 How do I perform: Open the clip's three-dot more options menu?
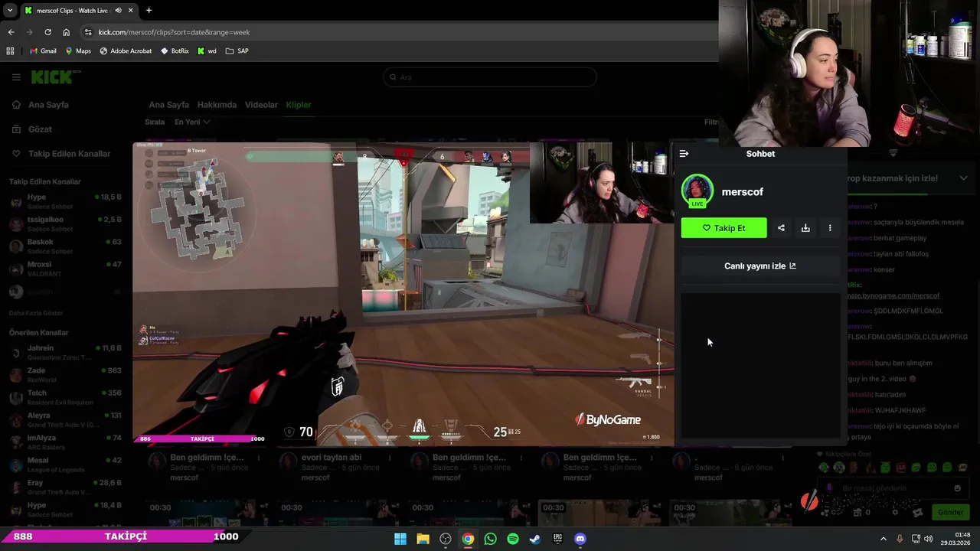click(x=830, y=227)
